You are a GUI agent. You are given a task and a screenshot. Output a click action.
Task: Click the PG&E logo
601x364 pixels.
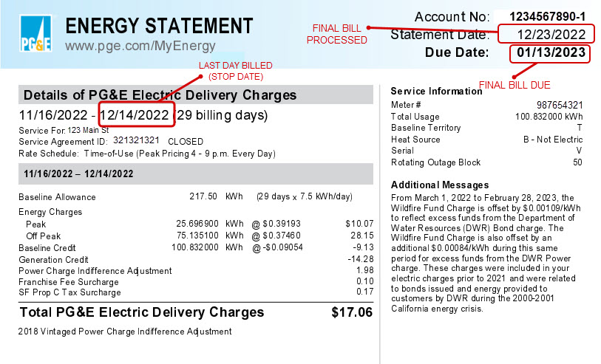(x=36, y=36)
